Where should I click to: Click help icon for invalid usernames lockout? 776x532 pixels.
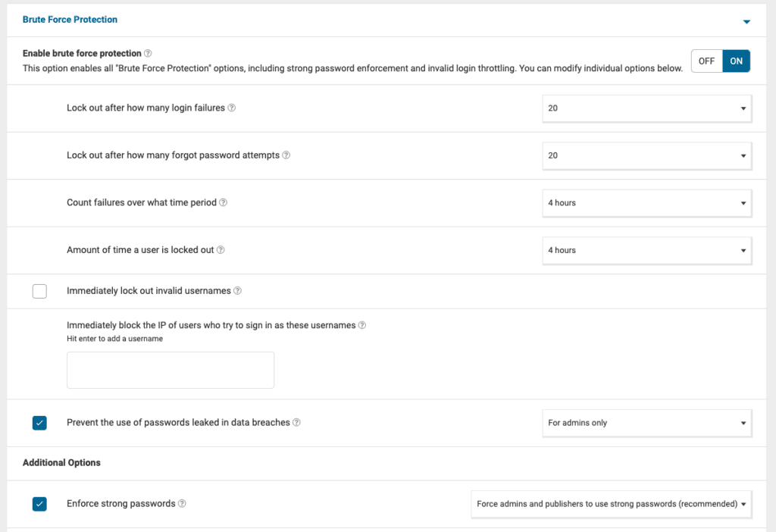click(238, 291)
